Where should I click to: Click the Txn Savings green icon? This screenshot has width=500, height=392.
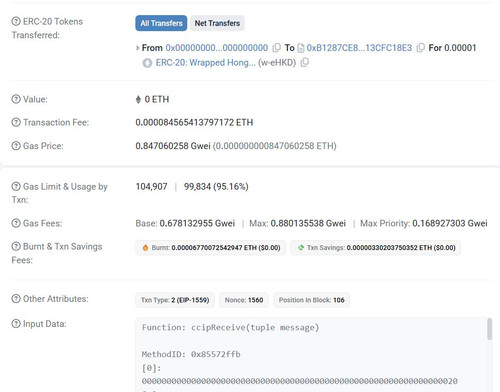301,247
